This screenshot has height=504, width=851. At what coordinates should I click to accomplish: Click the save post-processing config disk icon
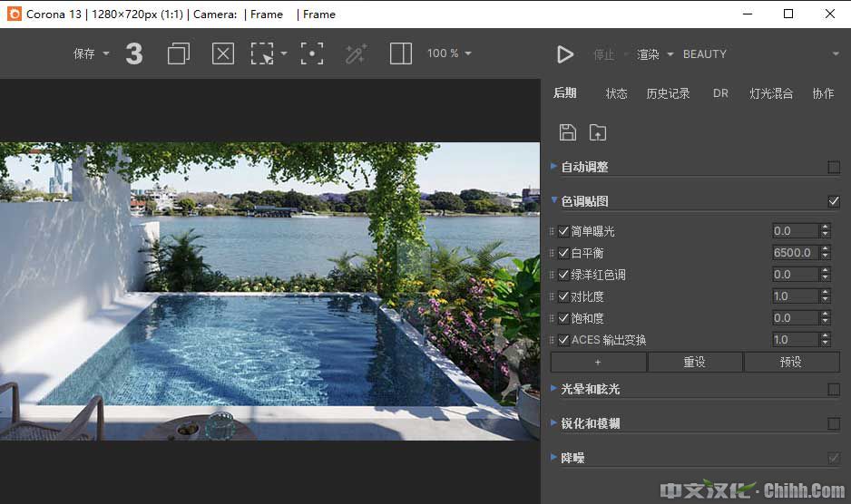[568, 132]
